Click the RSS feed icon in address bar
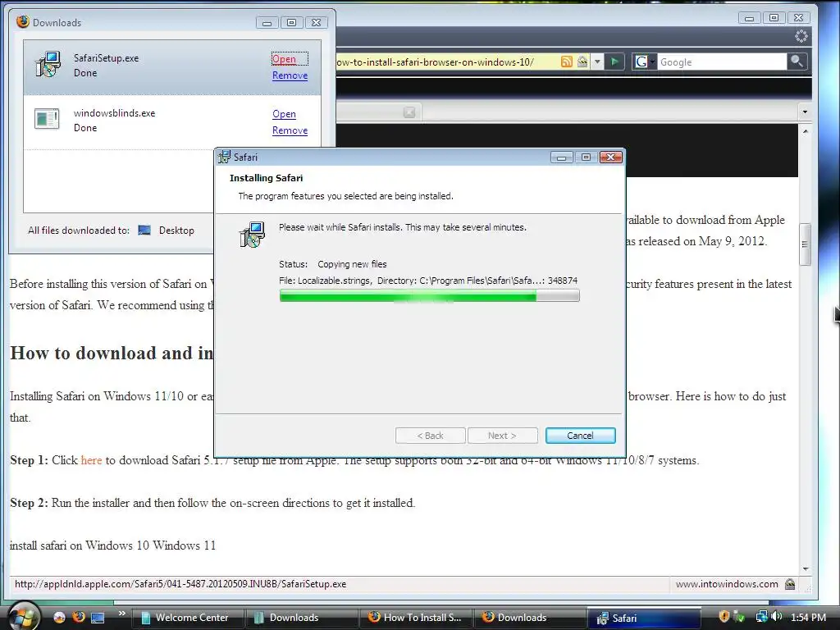The height and width of the screenshot is (630, 840). 566,62
